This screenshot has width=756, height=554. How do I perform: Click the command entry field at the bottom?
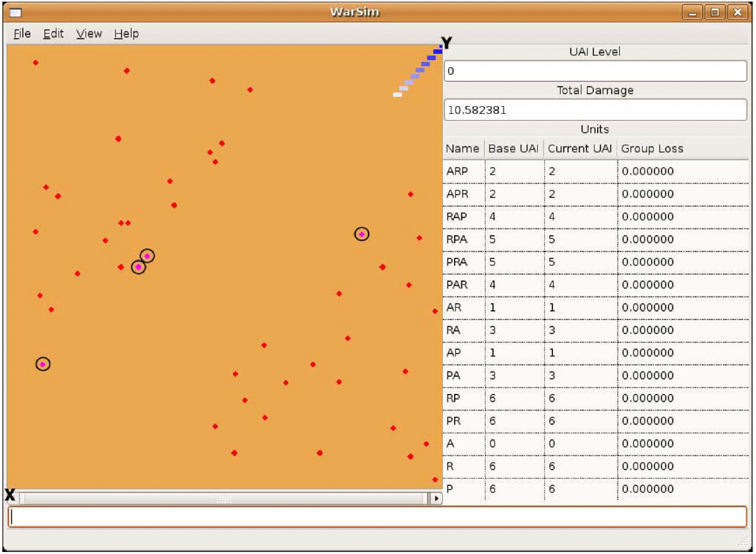point(377,517)
